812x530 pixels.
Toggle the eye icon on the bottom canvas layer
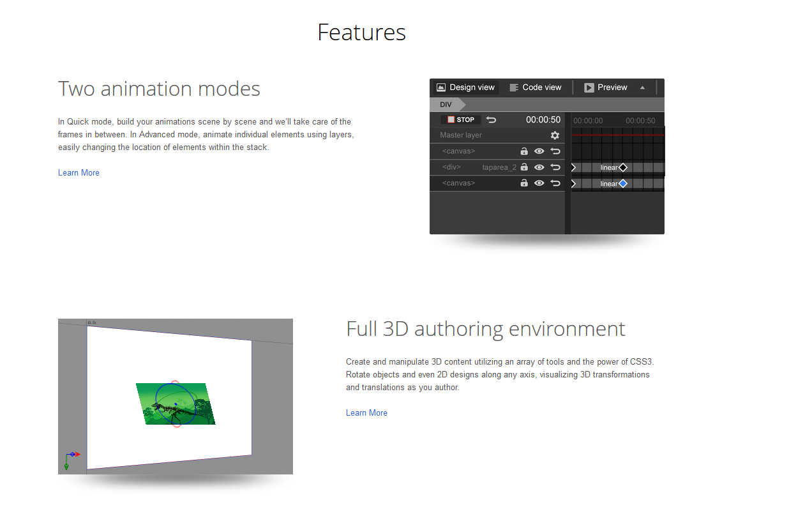pos(539,183)
